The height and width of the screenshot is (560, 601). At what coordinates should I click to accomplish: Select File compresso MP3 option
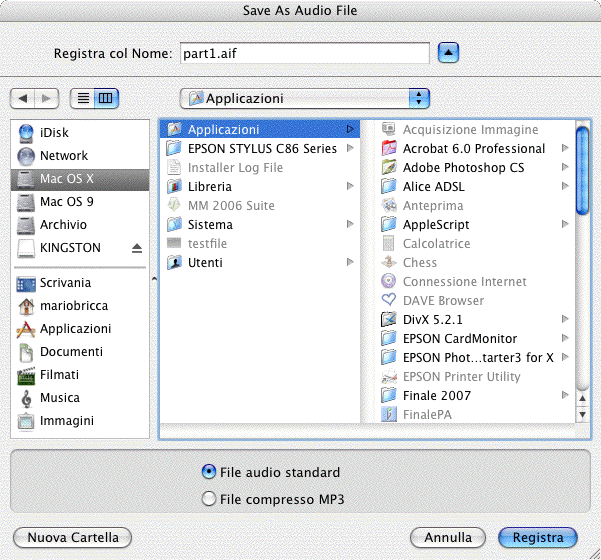coord(209,498)
